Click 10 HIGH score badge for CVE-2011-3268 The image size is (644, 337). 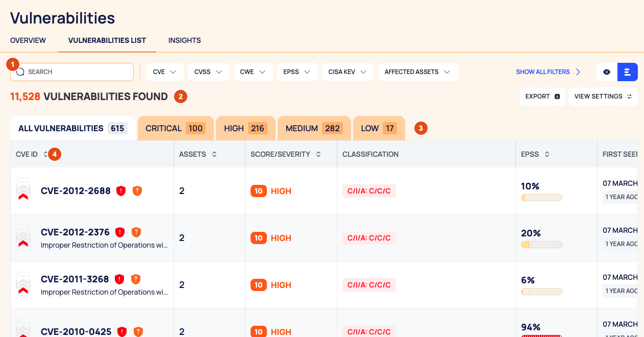click(271, 285)
